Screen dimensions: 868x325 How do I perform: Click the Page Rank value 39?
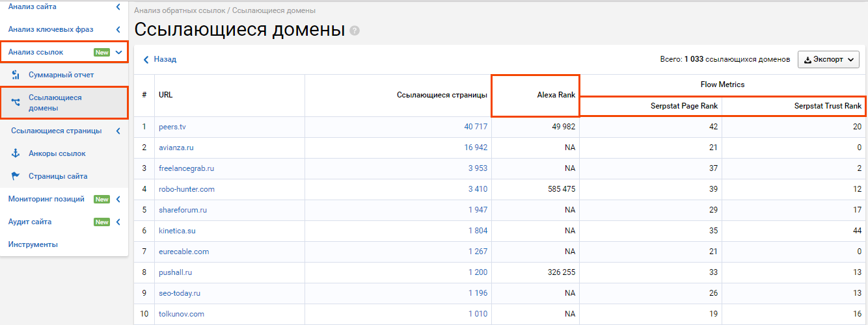713,189
